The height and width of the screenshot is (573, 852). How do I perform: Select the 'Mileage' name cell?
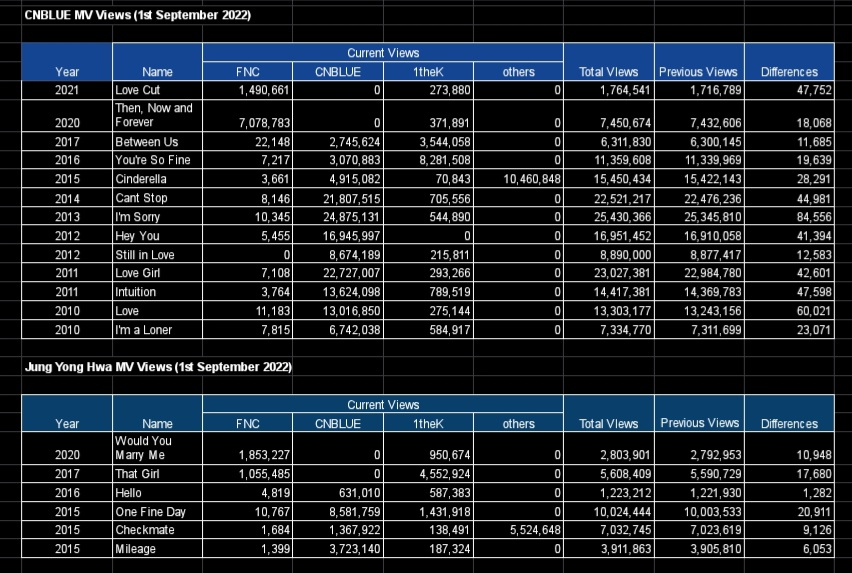point(157,549)
